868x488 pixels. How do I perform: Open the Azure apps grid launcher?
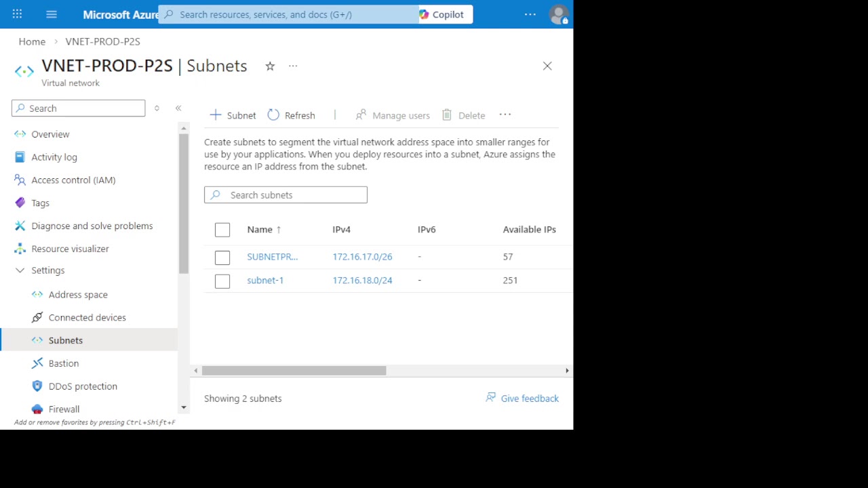(17, 14)
